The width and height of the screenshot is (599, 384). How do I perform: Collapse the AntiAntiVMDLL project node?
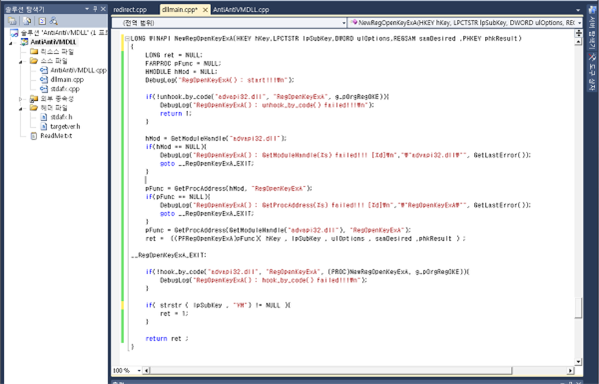click(x=11, y=43)
